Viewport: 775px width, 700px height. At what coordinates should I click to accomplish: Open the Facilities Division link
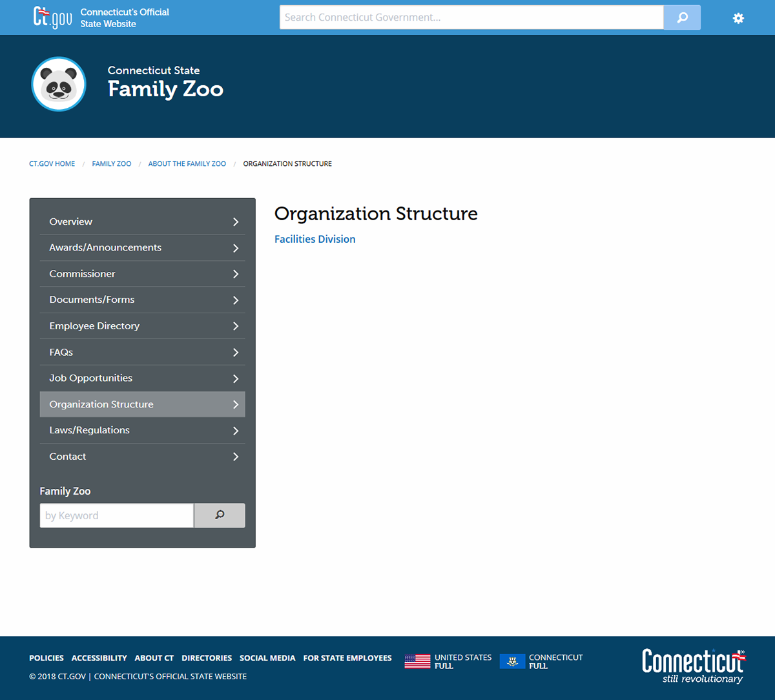point(315,239)
